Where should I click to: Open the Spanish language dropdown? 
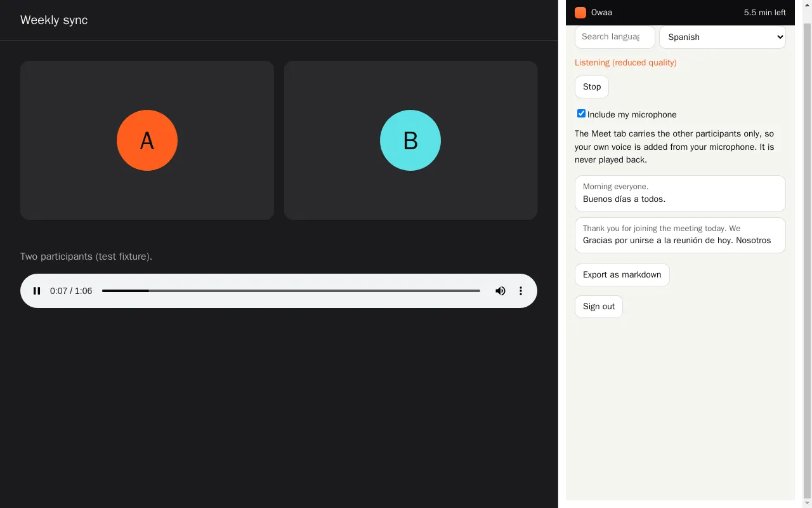[x=723, y=37]
